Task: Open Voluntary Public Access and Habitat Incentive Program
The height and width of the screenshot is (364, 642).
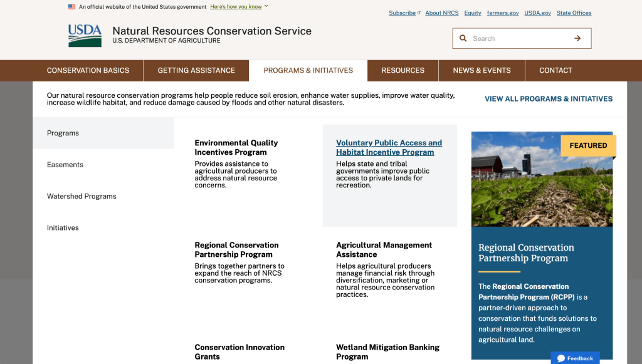Action: coord(389,147)
